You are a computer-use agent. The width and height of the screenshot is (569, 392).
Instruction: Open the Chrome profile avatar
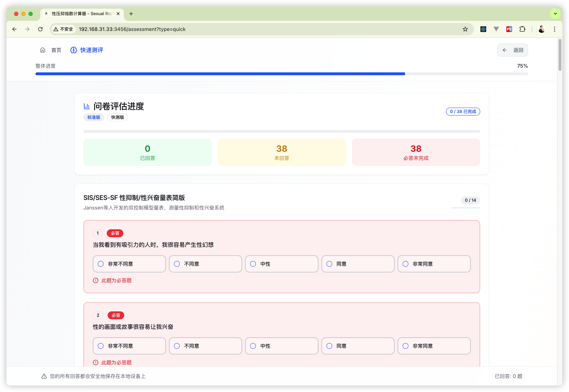click(541, 29)
